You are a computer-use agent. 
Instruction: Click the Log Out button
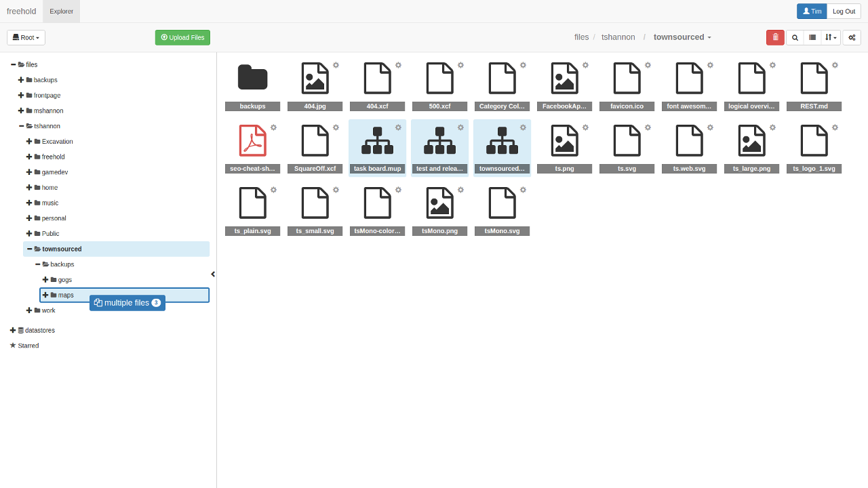[844, 12]
